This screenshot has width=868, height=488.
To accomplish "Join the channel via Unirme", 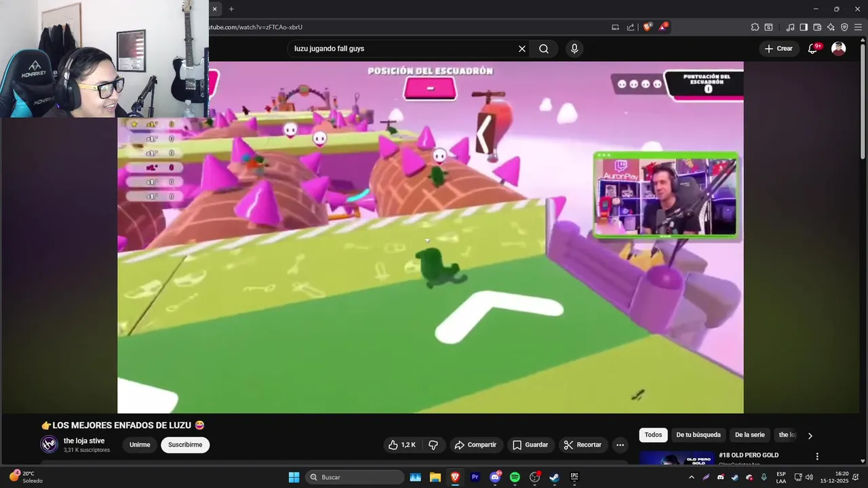I will coord(140,445).
